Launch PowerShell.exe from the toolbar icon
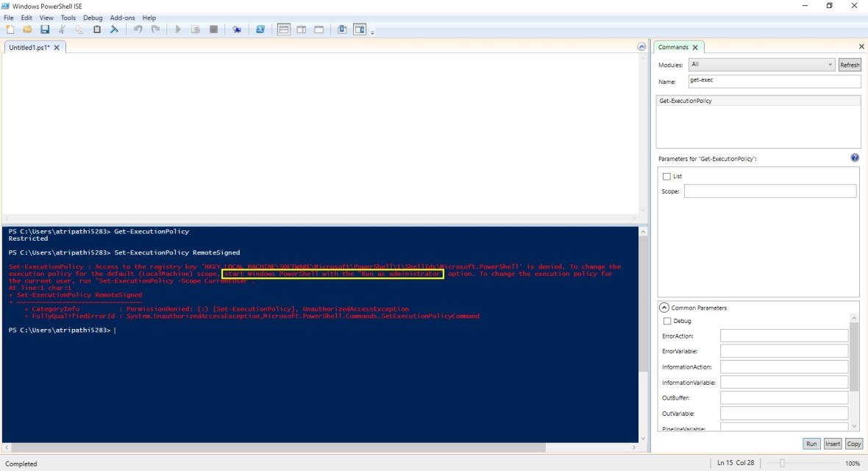Viewport: 868px width, 471px height. [260, 29]
